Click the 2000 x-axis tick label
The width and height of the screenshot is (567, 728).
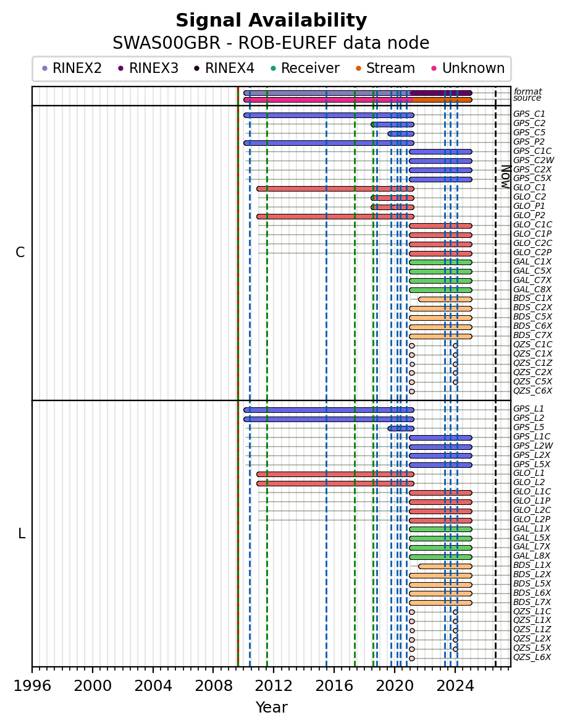point(92,686)
